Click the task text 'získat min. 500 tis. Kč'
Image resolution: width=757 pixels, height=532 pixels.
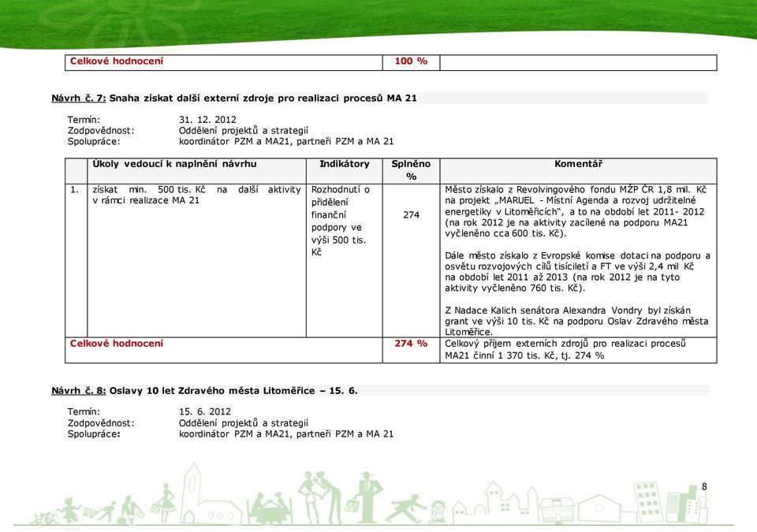pyautogui.click(x=149, y=190)
